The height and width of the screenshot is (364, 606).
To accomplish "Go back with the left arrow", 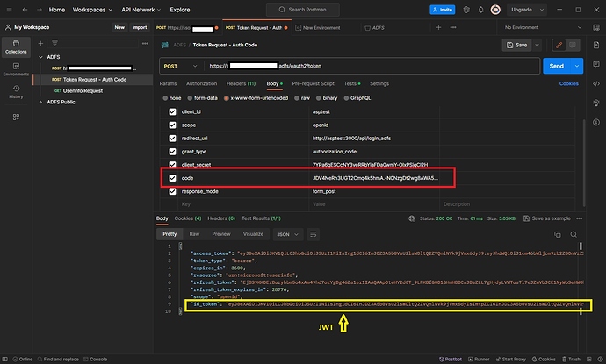I will (25, 10).
